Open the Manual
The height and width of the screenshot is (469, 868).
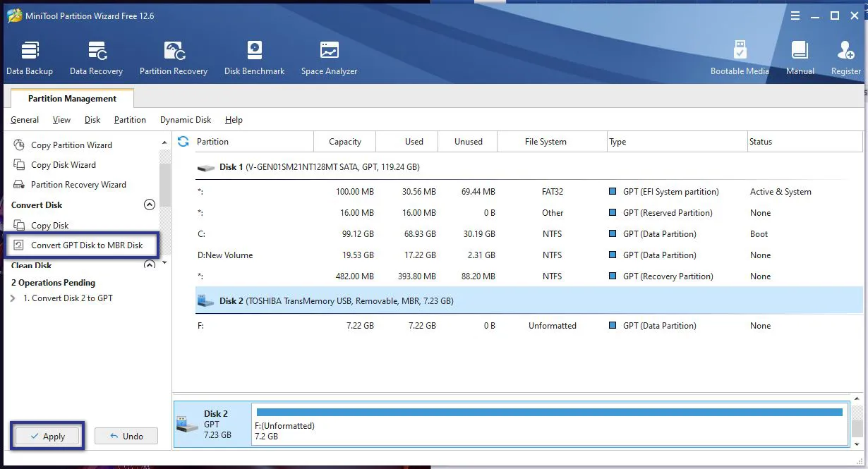pyautogui.click(x=800, y=56)
